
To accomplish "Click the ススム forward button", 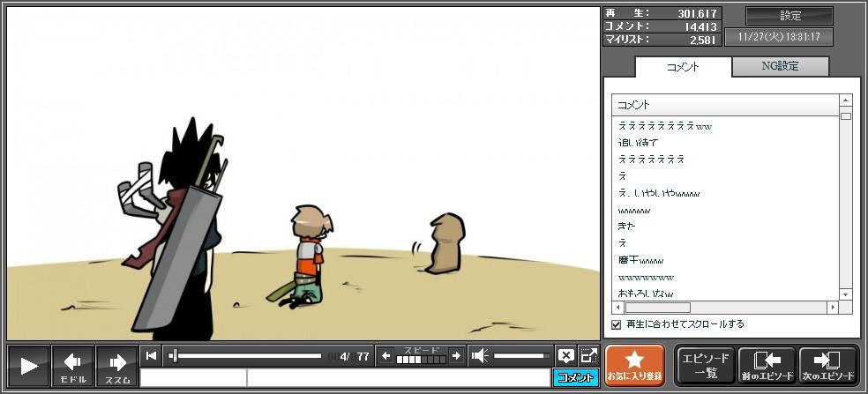I will 117,366.
